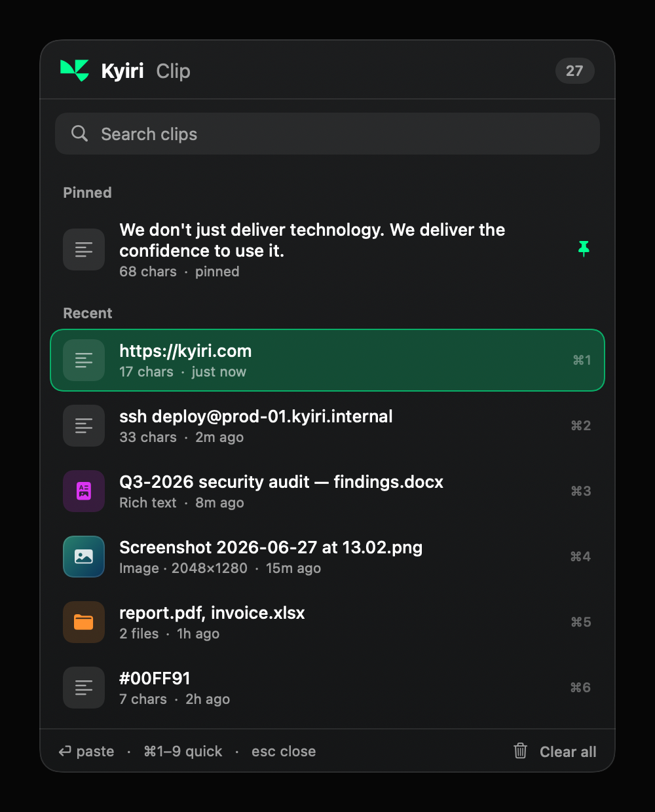Click the '⌘1–9 quick' footer hint
Viewport: 655px width, 812px height.
pyautogui.click(x=183, y=751)
